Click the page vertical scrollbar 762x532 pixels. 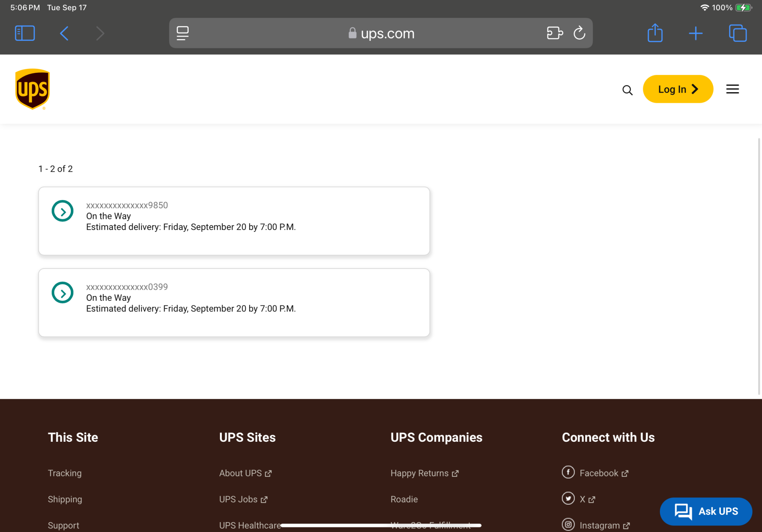coord(759,267)
